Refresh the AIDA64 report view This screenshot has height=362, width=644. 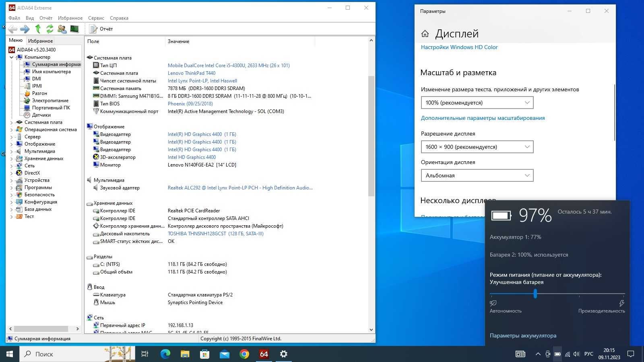50,29
